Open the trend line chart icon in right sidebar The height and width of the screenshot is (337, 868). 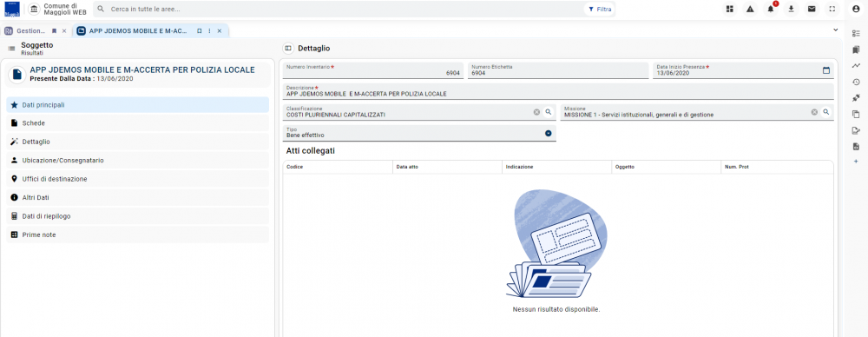(x=856, y=65)
